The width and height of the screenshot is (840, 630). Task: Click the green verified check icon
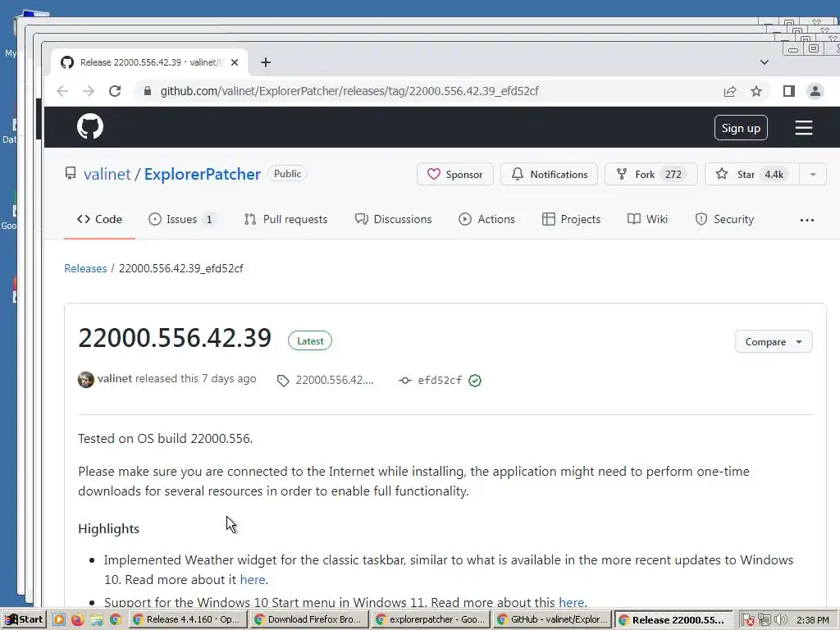click(x=475, y=381)
